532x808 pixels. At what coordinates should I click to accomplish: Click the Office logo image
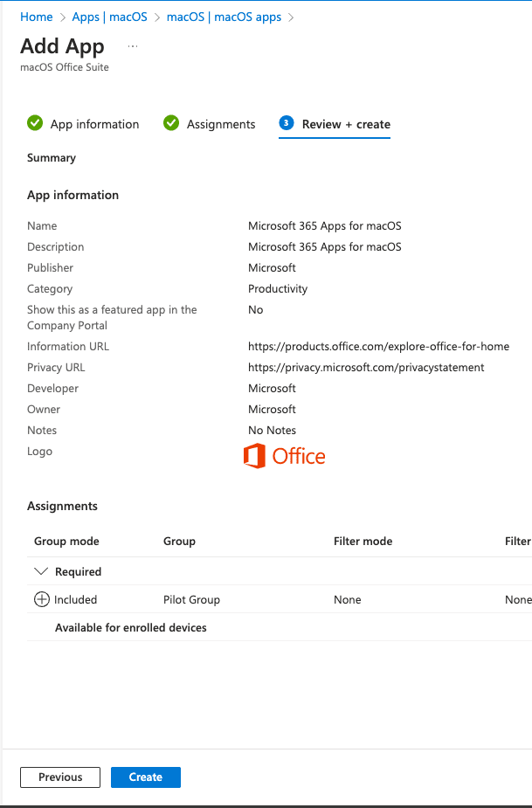(x=283, y=455)
